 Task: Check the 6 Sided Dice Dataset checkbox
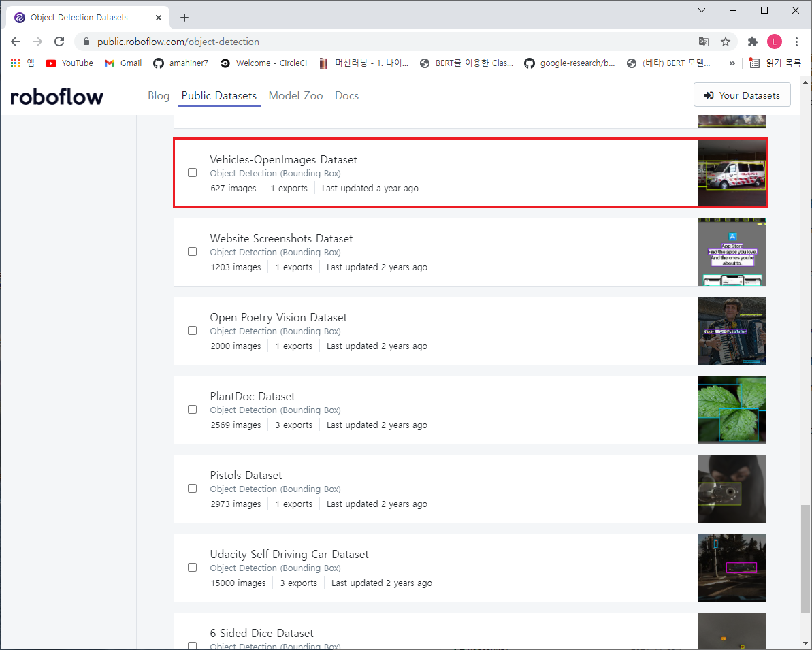coord(192,646)
